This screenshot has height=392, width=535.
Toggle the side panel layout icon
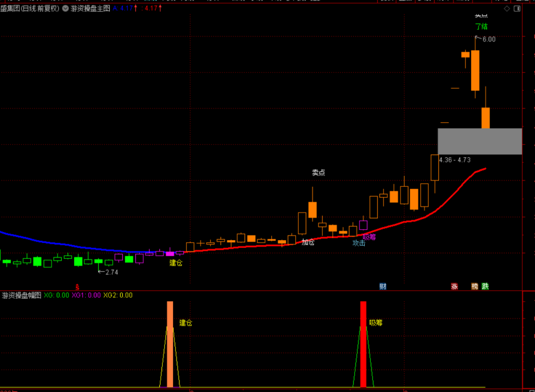pos(517,8)
